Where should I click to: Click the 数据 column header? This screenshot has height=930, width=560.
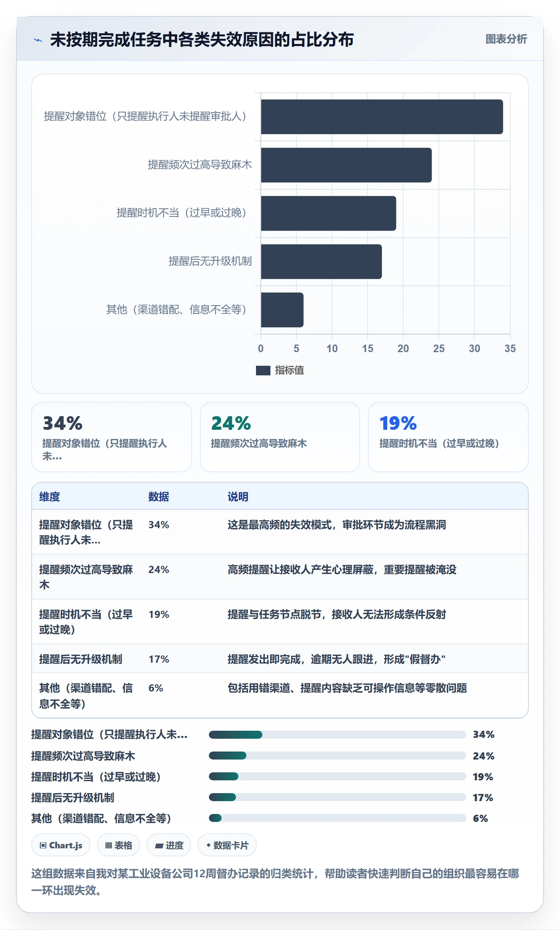click(x=159, y=497)
